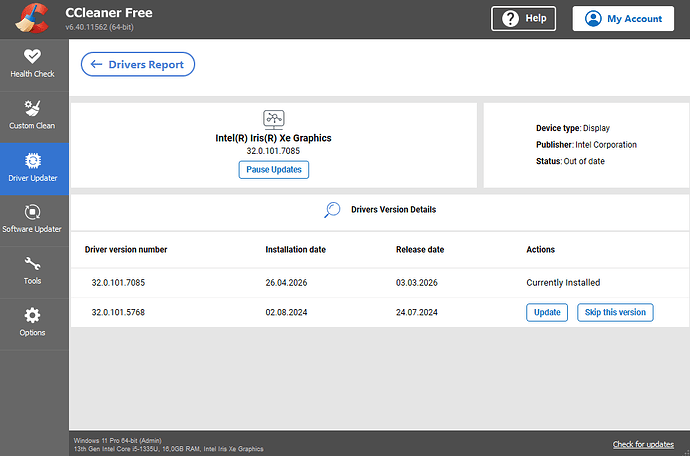
Task: Select installation date 02.08.2024
Action: tap(286, 313)
